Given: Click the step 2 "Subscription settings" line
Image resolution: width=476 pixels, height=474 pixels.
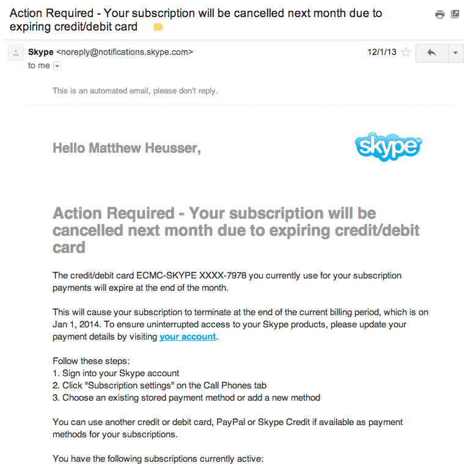Looking at the screenshot, I should [x=159, y=385].
